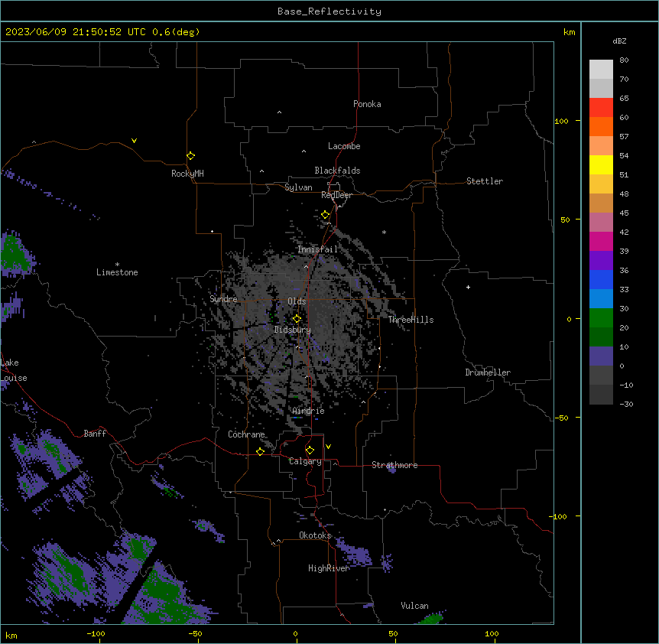Click the dBZ legend heading

click(x=619, y=41)
